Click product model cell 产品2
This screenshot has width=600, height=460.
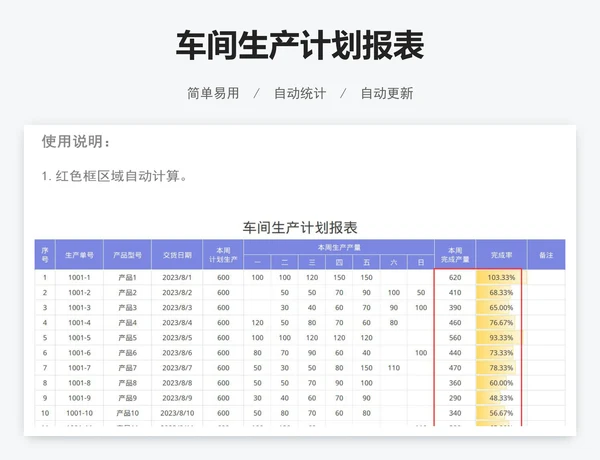point(127,292)
